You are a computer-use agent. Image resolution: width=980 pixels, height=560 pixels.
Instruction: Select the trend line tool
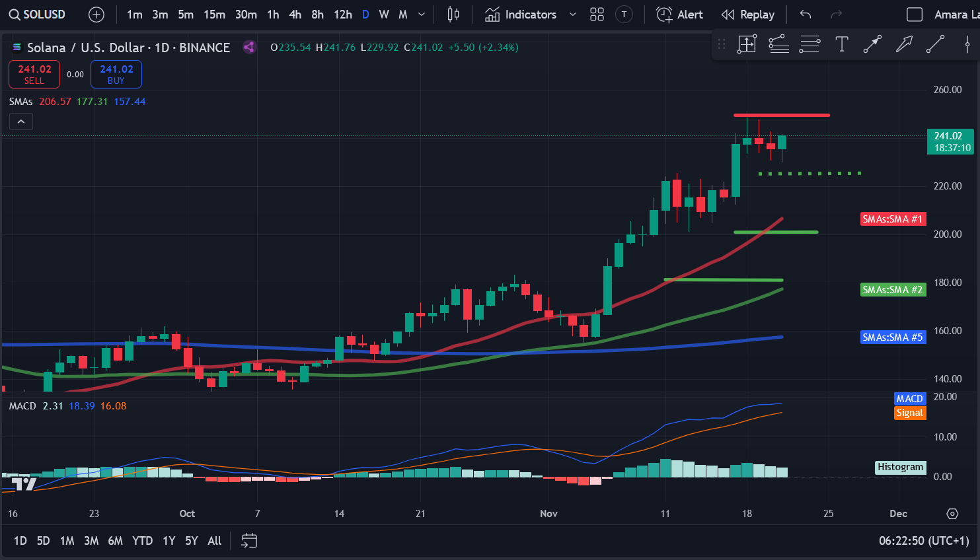point(935,44)
